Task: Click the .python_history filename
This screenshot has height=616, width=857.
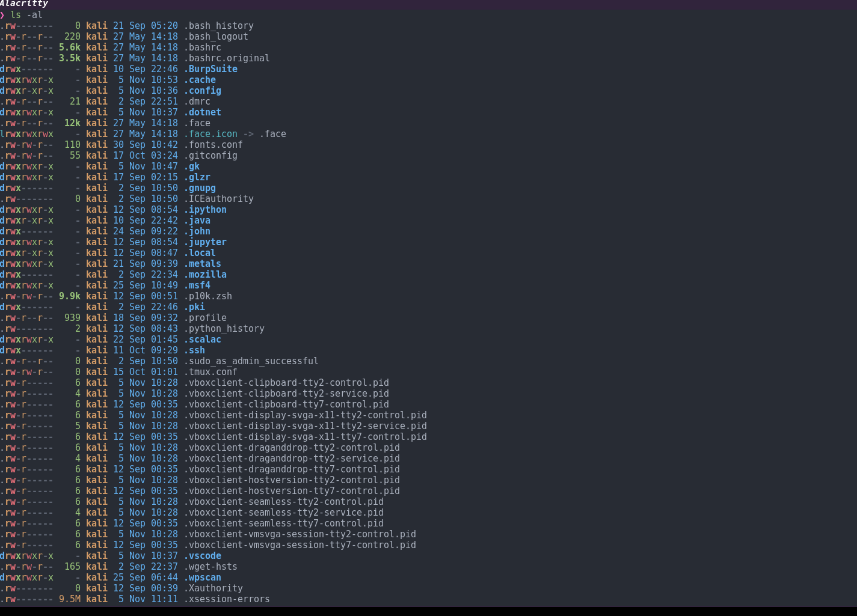Action: [224, 329]
